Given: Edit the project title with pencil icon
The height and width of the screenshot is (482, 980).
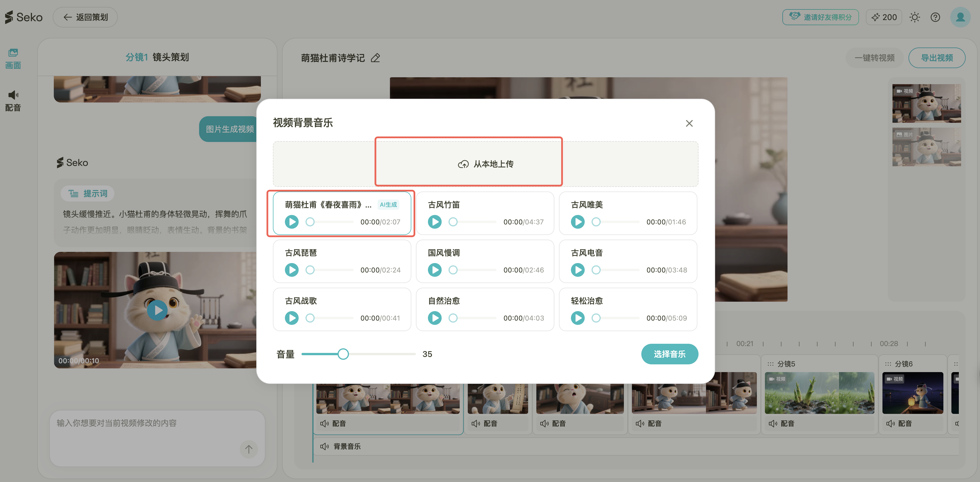Looking at the screenshot, I should (x=376, y=58).
